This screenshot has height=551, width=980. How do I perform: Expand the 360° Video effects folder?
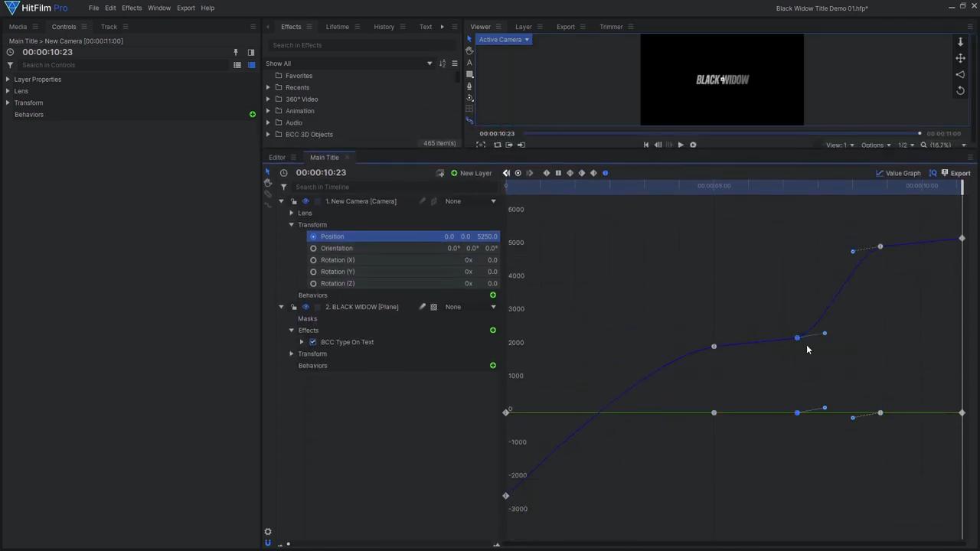[268, 99]
